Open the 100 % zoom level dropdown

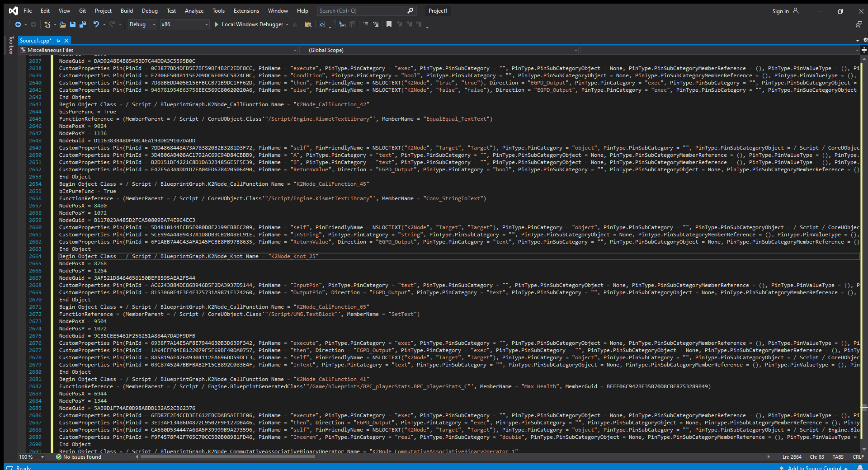(32, 457)
